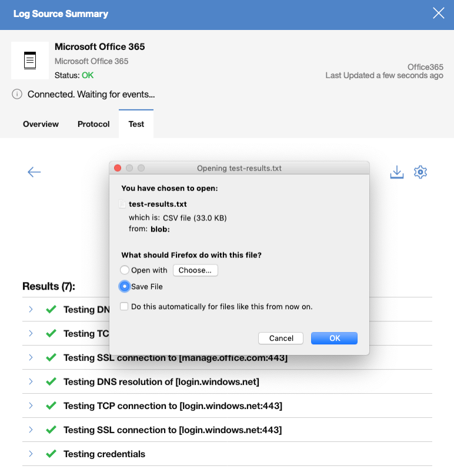
Task: Click green checkmark for DNS login.windows.net test
Action: 51,381
